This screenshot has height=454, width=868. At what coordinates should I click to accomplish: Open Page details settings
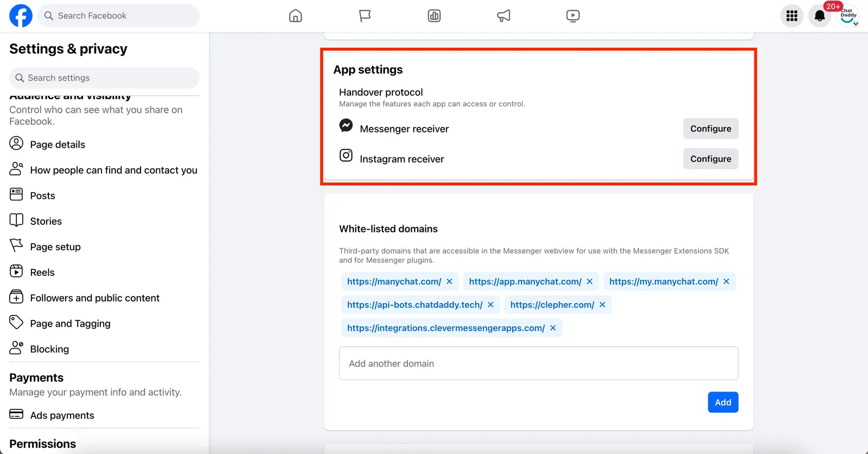point(58,144)
